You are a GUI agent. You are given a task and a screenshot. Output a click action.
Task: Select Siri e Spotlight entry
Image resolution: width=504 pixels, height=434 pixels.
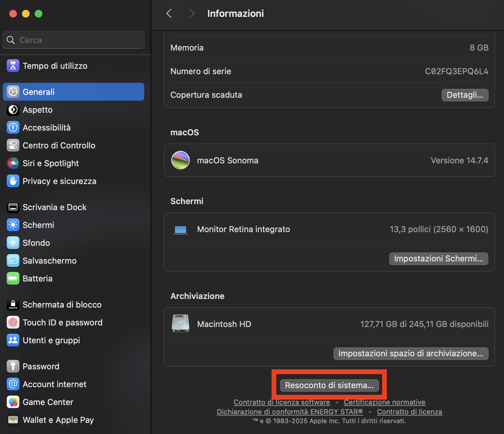[74, 163]
